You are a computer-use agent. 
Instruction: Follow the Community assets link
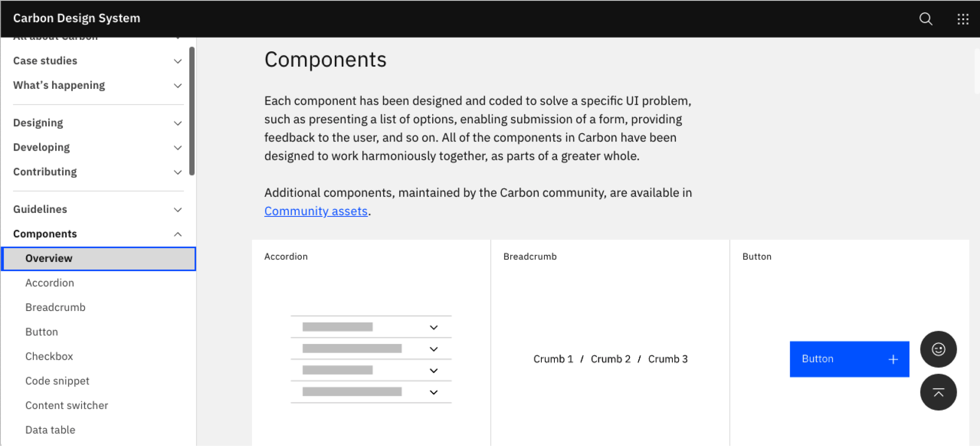coord(316,211)
